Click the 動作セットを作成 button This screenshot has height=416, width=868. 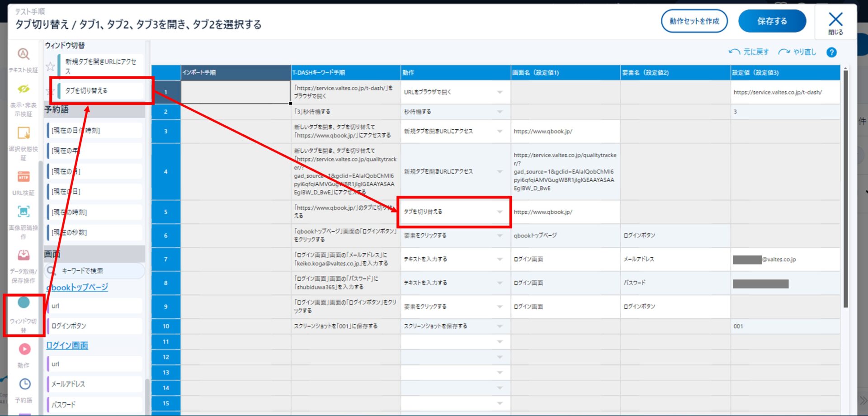coord(694,21)
